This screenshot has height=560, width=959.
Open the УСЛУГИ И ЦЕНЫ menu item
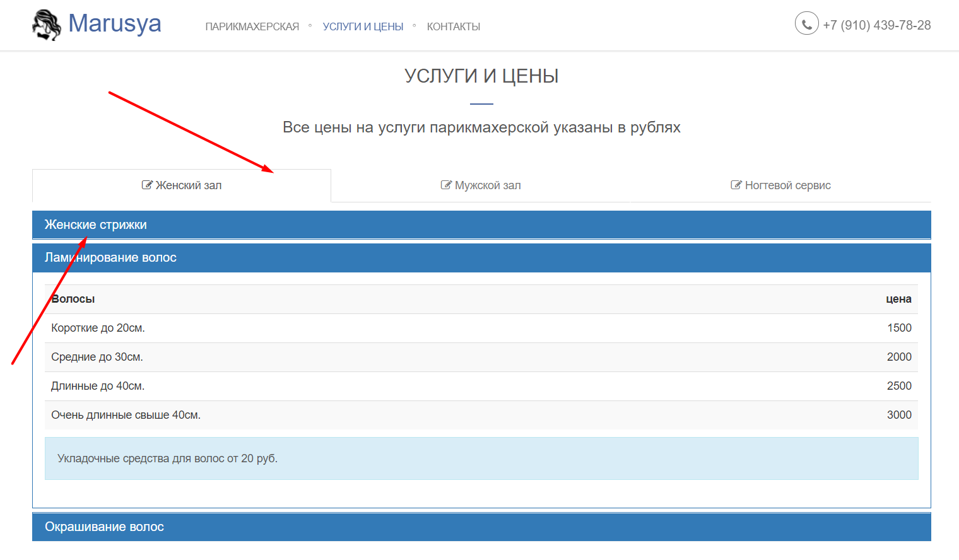point(363,26)
